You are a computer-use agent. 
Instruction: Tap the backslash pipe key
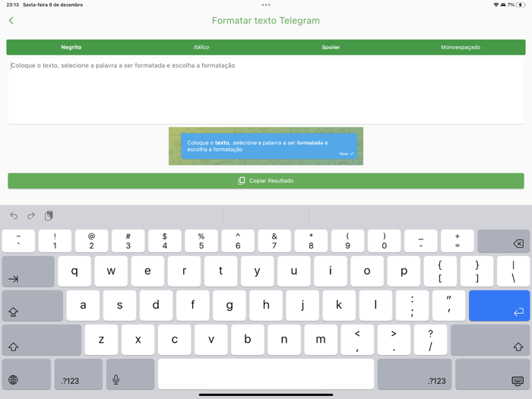[x=514, y=271]
